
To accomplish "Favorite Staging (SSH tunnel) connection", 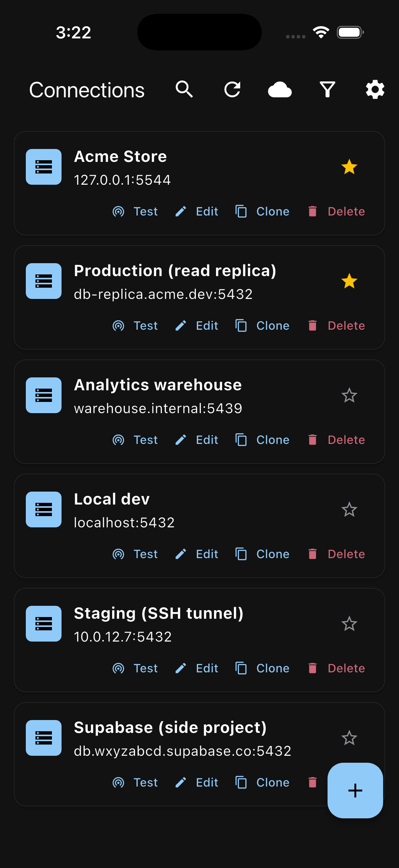I will click(349, 624).
